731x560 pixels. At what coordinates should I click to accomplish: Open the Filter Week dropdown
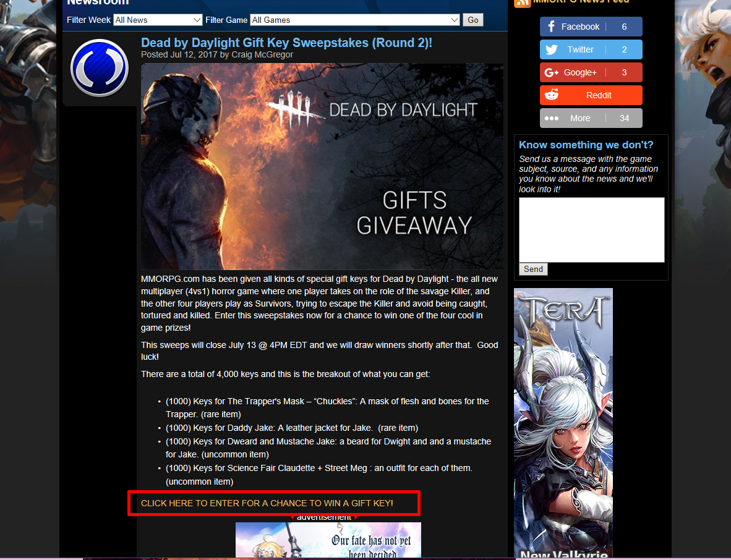pos(158,20)
